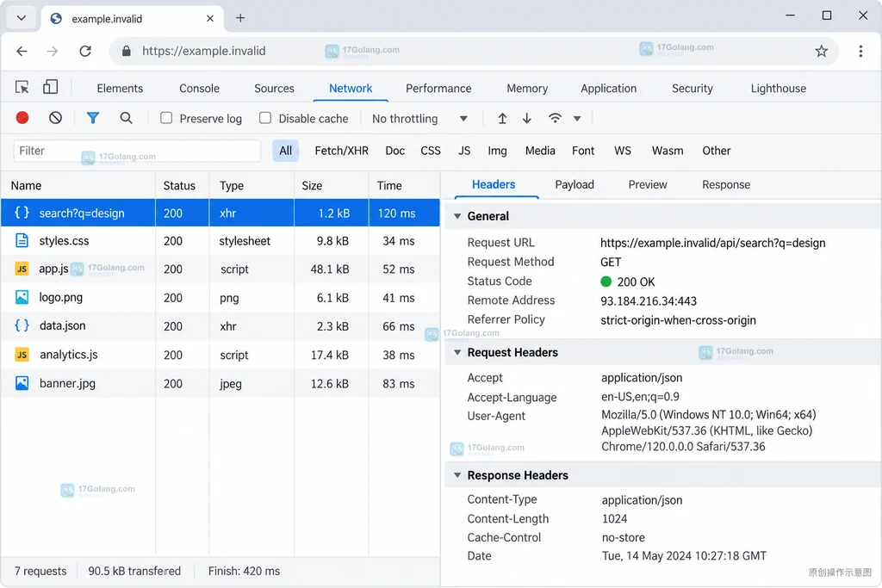The height and width of the screenshot is (588, 882).
Task: Stop recording with the red record icon
Action: coord(22,118)
